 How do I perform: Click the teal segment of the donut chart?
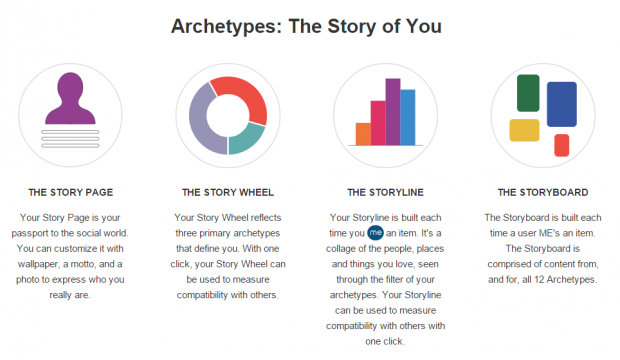tap(247, 140)
